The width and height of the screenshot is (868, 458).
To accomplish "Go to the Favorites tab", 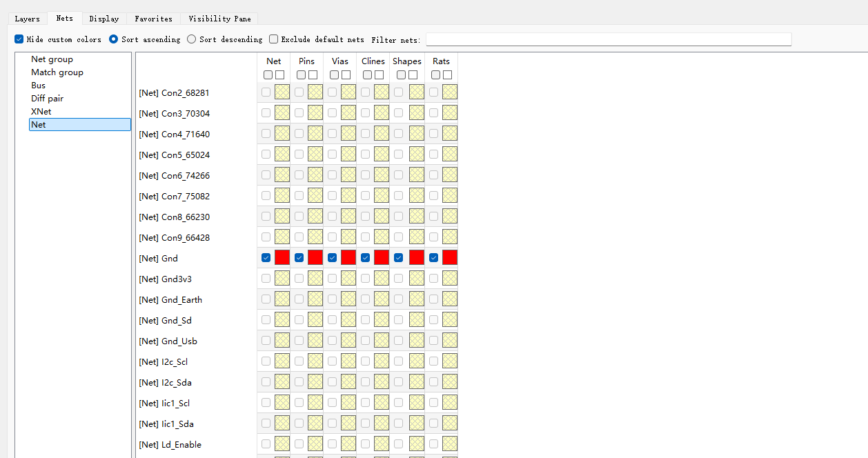I will tap(153, 19).
